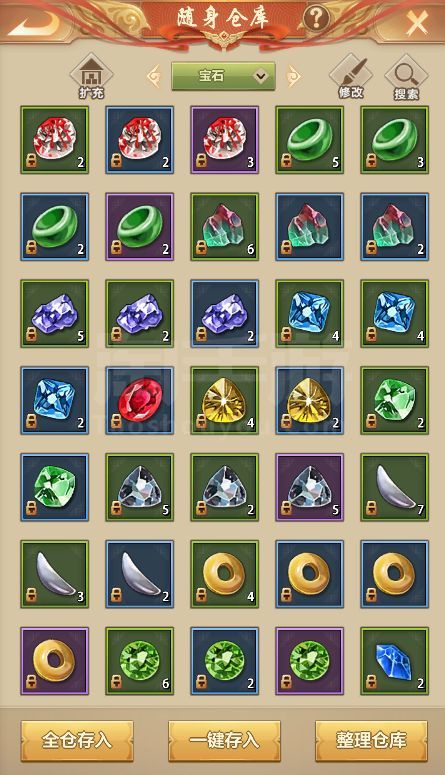Select the purple crystal with count 5
The width and height of the screenshot is (445, 775).
point(54,313)
